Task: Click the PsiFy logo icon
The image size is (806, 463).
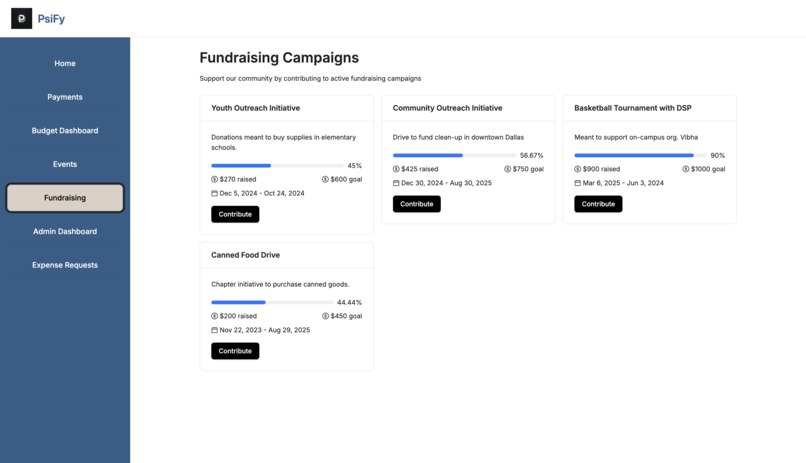Action: 21,18
